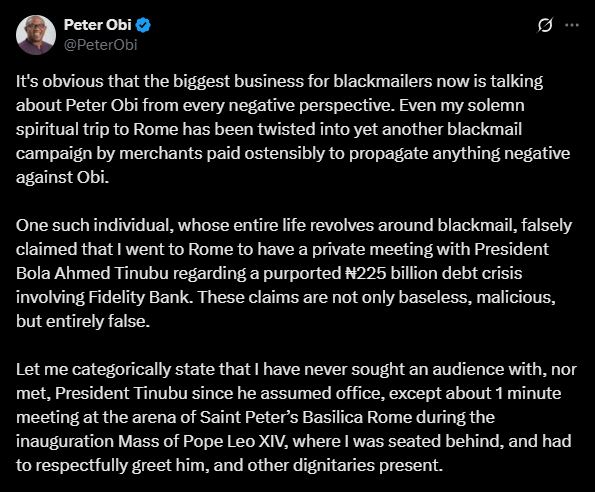This screenshot has height=492, width=595.
Task: Click the blue verified checkmark badge
Action: (143, 25)
